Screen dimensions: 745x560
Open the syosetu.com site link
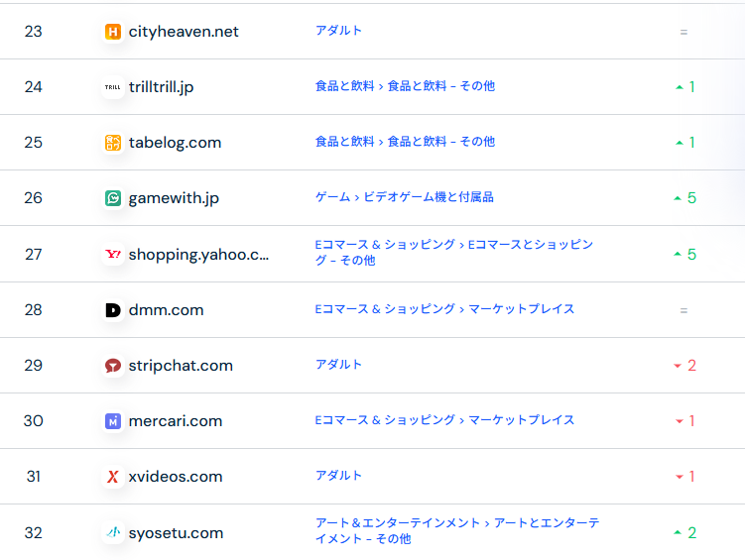pos(176,533)
